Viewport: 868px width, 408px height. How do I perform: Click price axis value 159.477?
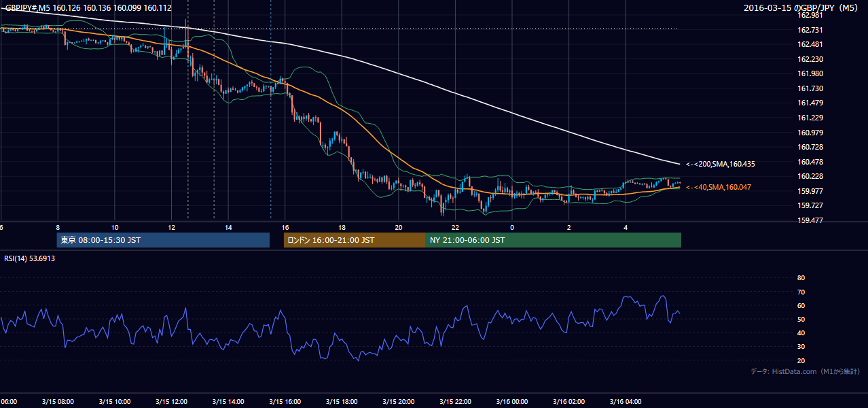810,220
